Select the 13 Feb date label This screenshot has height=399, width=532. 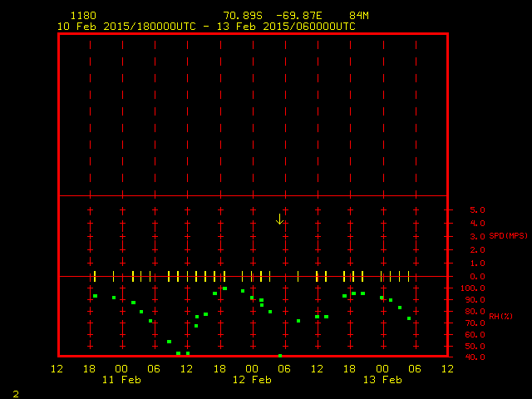382,380
